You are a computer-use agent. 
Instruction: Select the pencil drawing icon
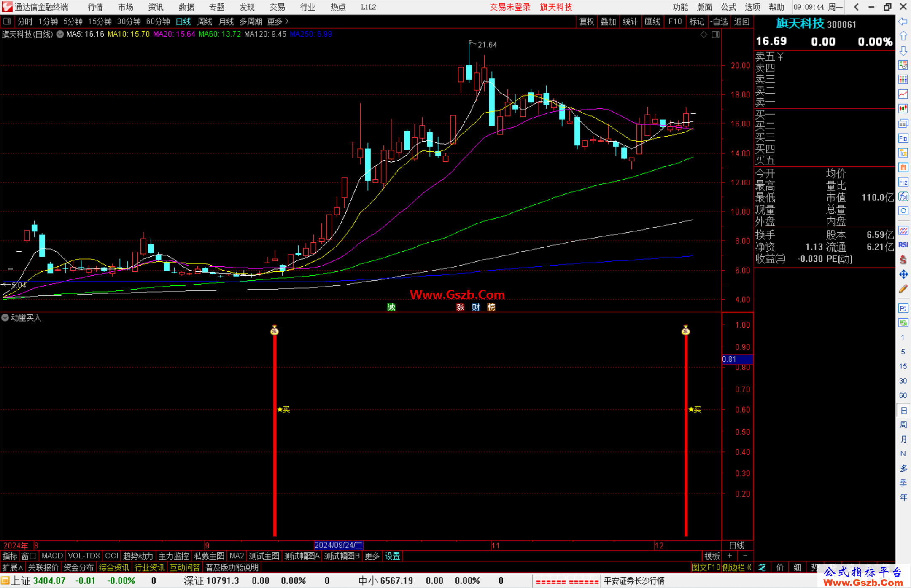[903, 289]
